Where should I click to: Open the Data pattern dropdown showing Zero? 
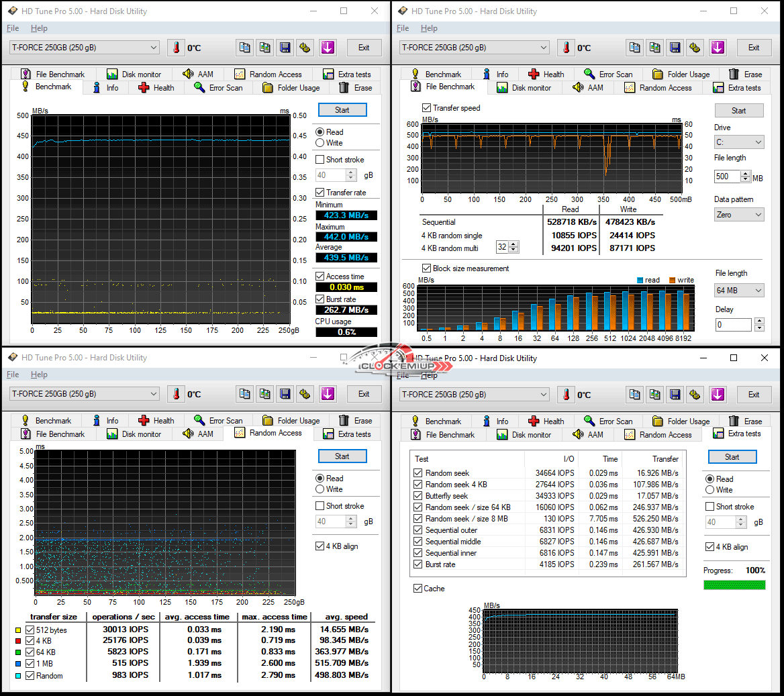point(739,215)
